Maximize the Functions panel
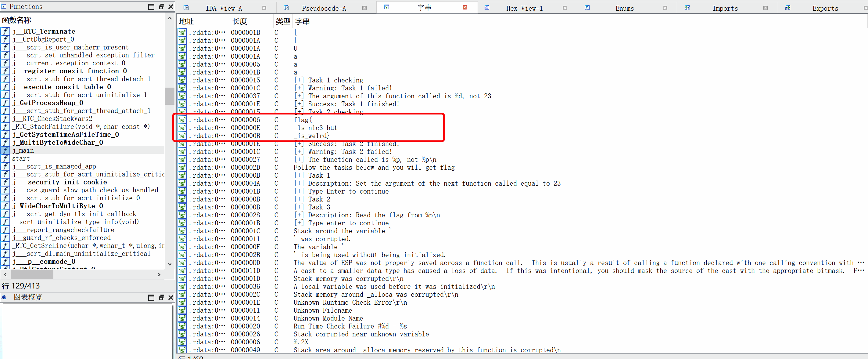The width and height of the screenshot is (868, 359). pos(151,7)
